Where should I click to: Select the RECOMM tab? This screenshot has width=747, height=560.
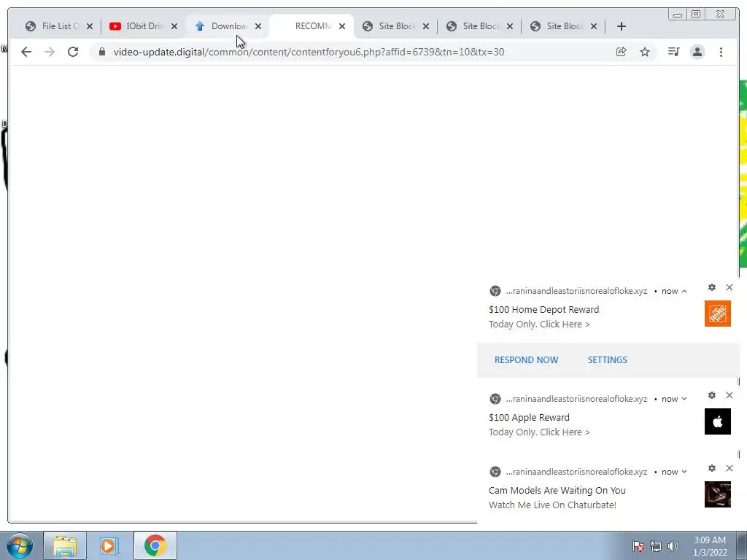point(306,26)
